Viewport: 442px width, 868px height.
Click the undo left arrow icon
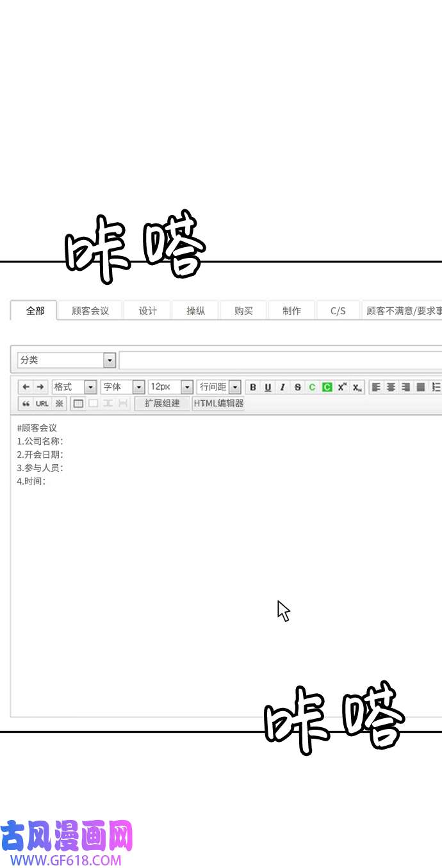tap(26, 387)
